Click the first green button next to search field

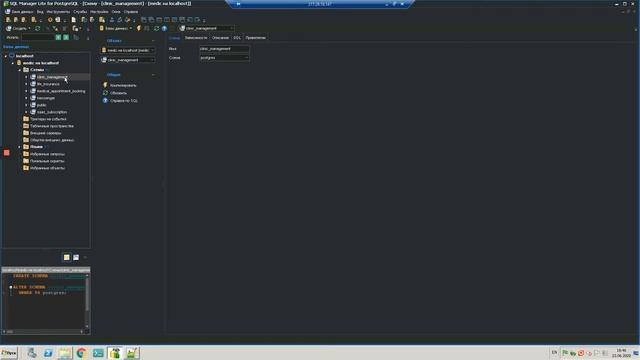click(58, 37)
